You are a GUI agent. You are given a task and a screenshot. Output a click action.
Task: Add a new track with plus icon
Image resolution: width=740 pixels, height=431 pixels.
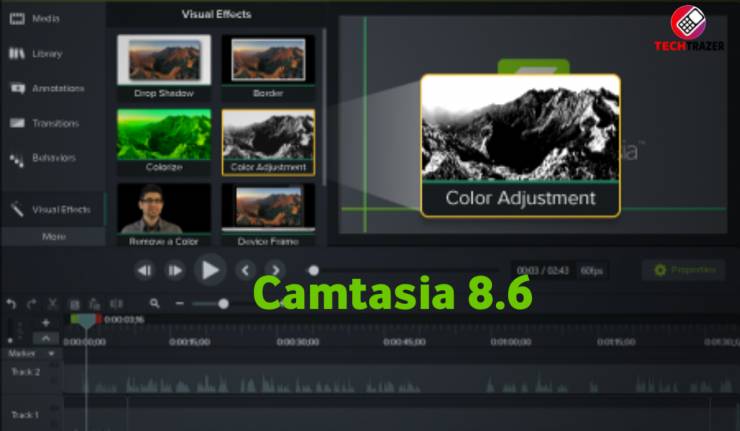[46, 323]
